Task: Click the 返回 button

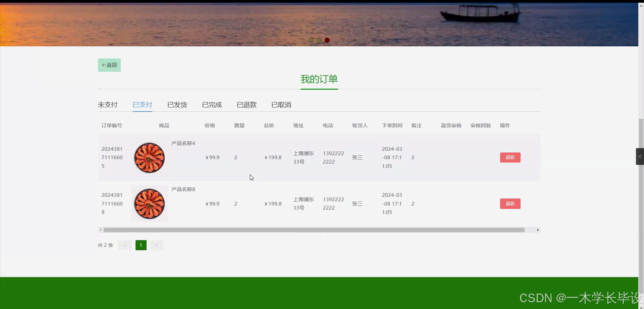Action: click(109, 65)
